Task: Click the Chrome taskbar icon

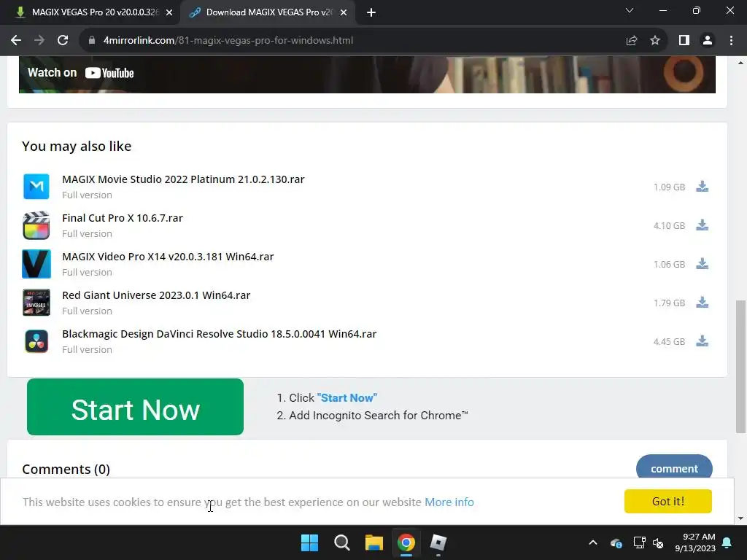Action: click(406, 542)
